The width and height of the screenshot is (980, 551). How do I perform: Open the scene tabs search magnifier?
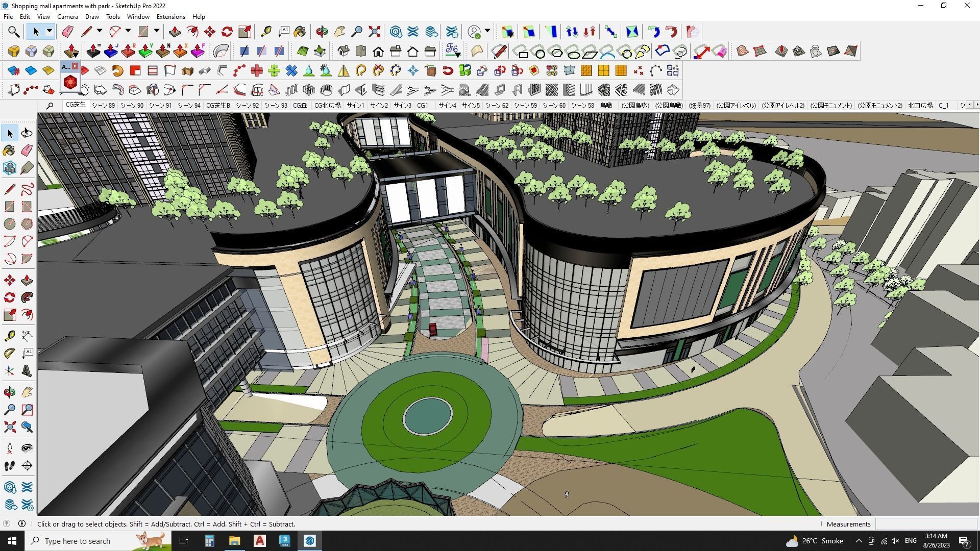tap(50, 106)
